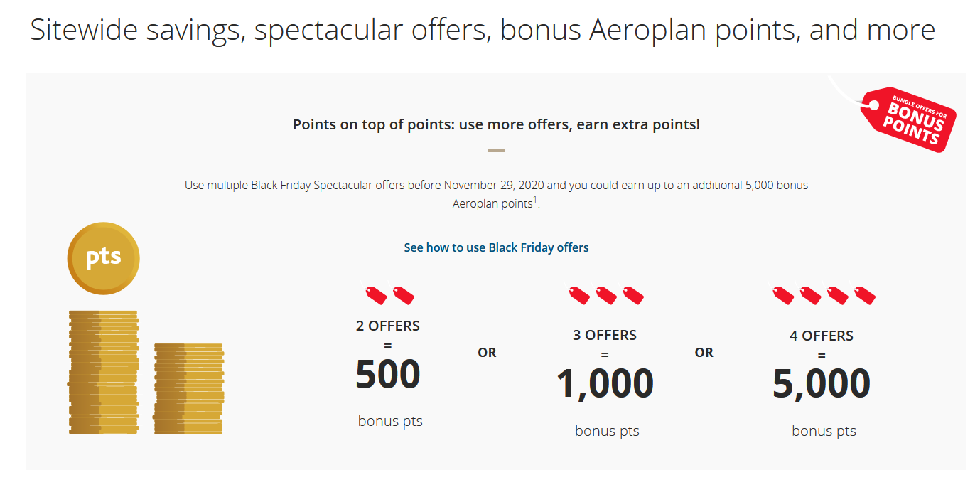
Task: Click the November 29, 2020 offer description paragraph
Action: [496, 194]
